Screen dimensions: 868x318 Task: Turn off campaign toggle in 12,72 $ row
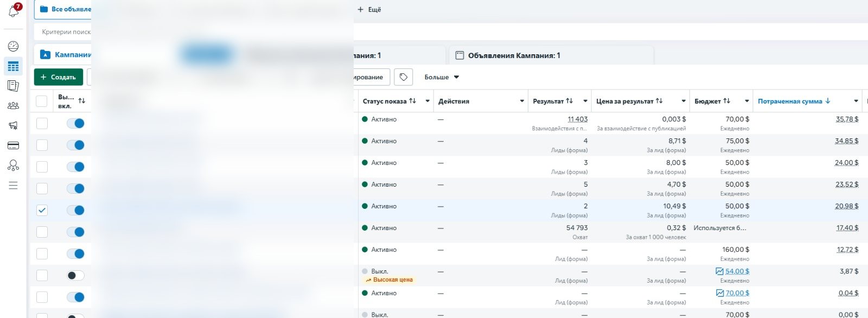(75, 253)
